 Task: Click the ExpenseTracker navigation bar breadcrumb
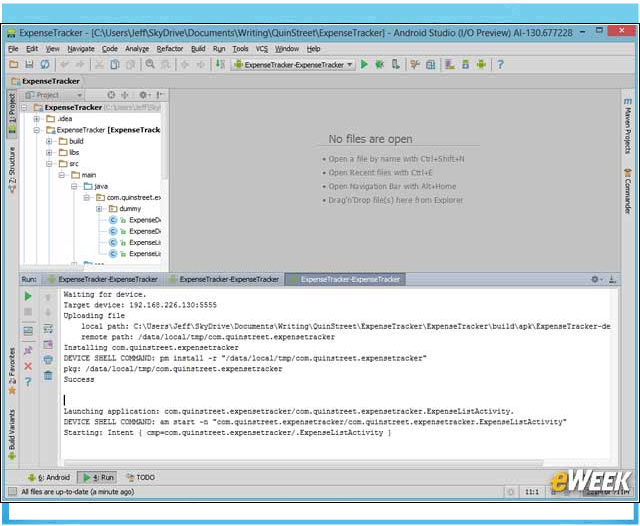45,81
